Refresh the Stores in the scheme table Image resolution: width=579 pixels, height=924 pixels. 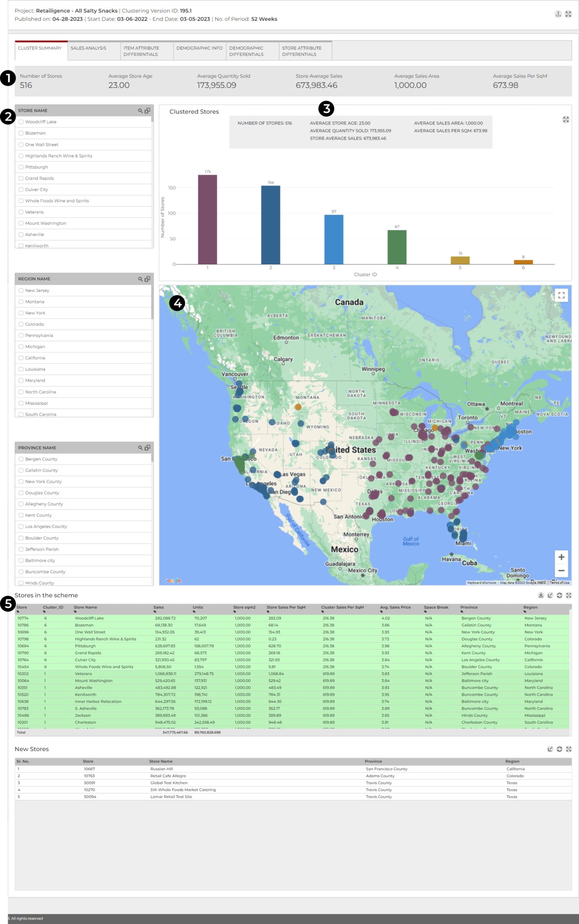pyautogui.click(x=559, y=595)
